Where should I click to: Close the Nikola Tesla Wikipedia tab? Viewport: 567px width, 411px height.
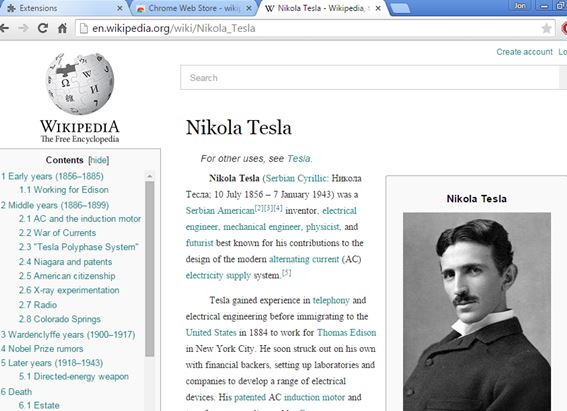tap(378, 8)
